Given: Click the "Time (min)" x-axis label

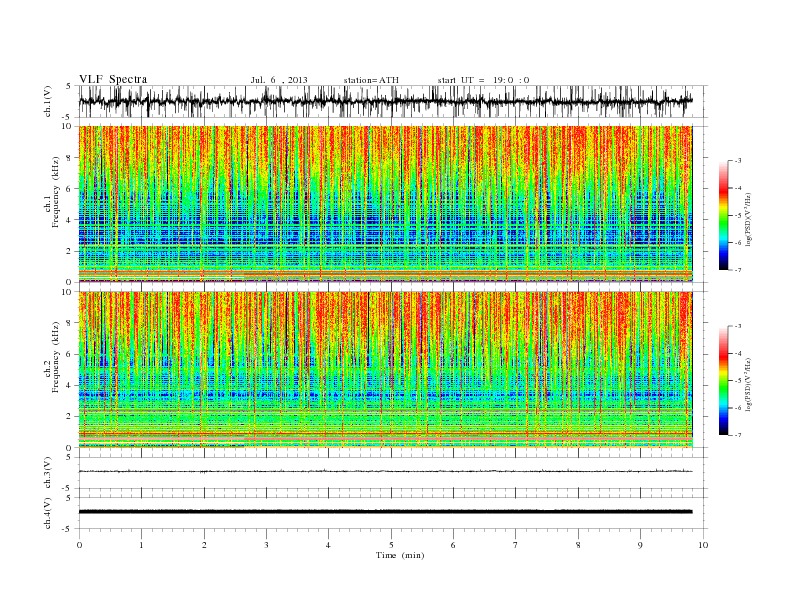Looking at the screenshot, I should [x=400, y=555].
